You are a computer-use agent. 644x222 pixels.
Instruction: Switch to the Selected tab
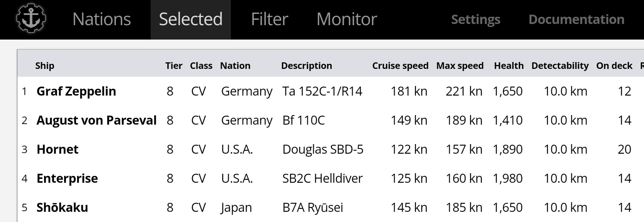click(x=191, y=19)
